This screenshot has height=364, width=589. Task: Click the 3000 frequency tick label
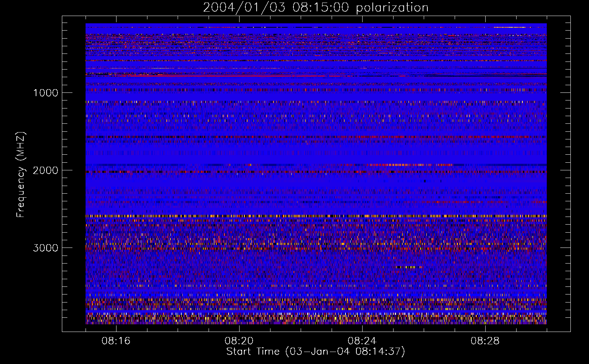pyautogui.click(x=46, y=248)
